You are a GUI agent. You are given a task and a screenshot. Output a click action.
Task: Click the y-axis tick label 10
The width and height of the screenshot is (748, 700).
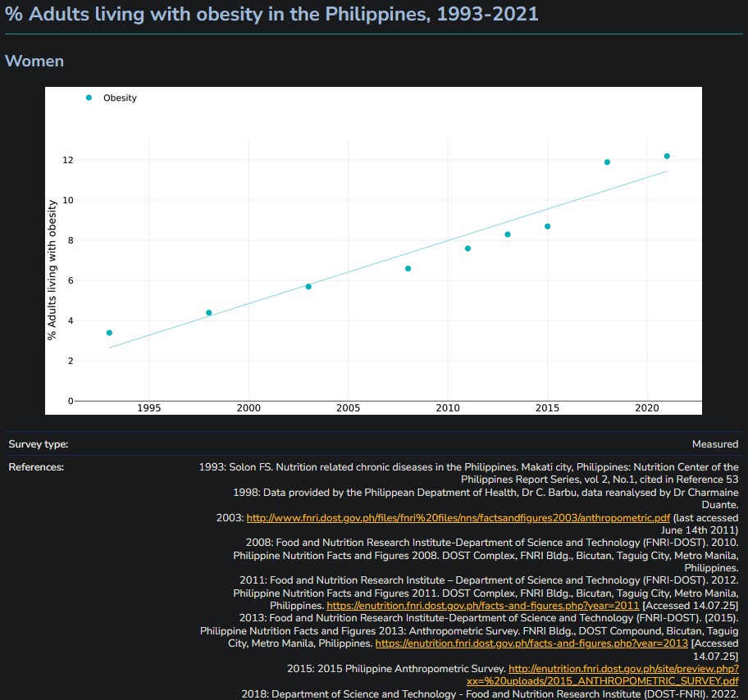point(68,200)
